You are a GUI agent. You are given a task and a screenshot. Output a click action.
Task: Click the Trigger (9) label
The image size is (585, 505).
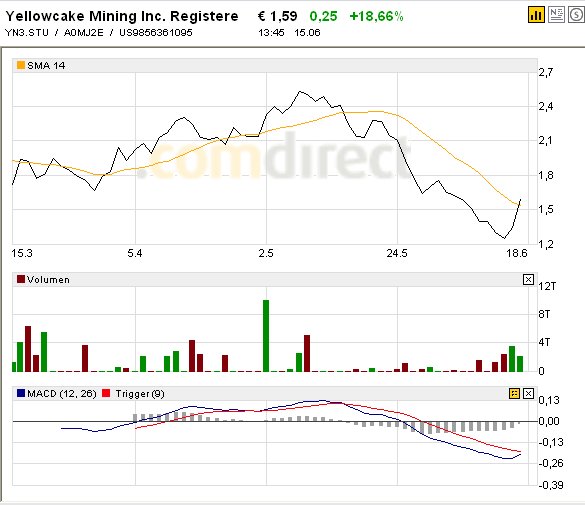click(140, 394)
